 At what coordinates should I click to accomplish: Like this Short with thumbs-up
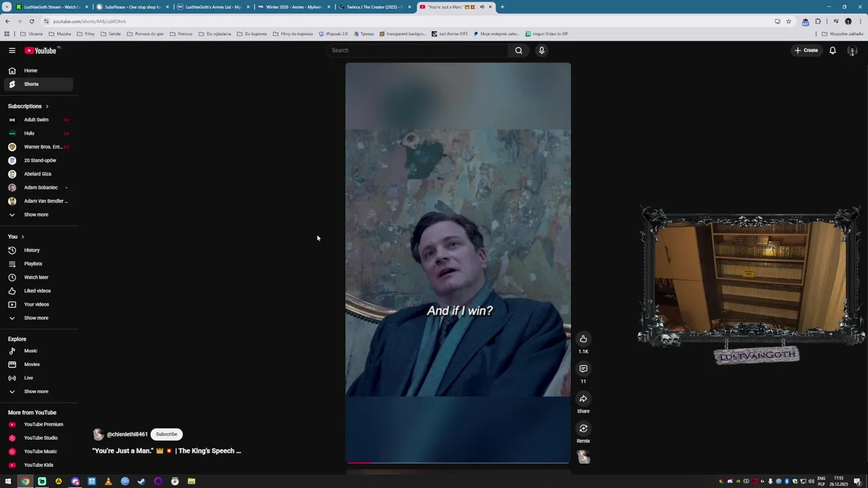[x=583, y=339]
